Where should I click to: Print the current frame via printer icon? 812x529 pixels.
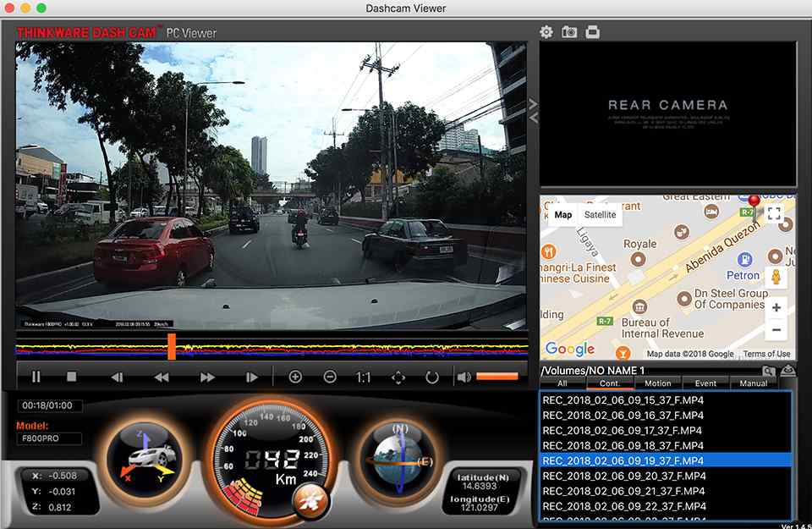coord(590,31)
